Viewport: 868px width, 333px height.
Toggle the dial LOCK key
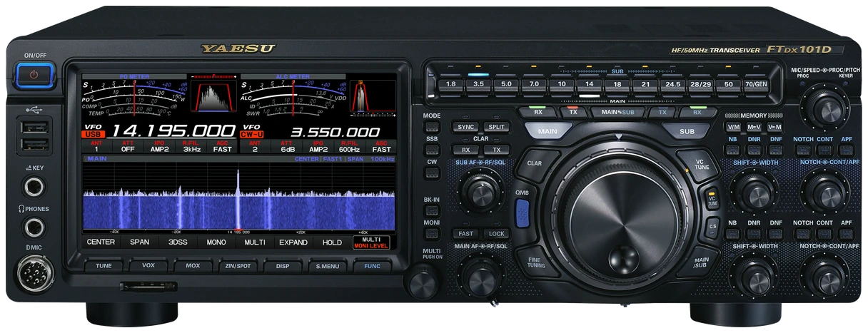[498, 233]
